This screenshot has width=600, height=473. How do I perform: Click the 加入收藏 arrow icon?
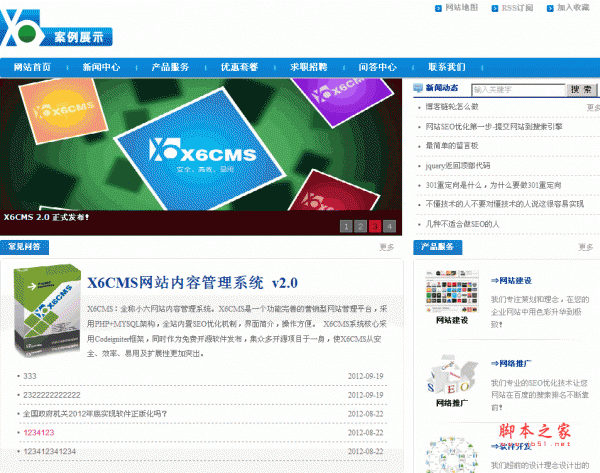(x=550, y=8)
